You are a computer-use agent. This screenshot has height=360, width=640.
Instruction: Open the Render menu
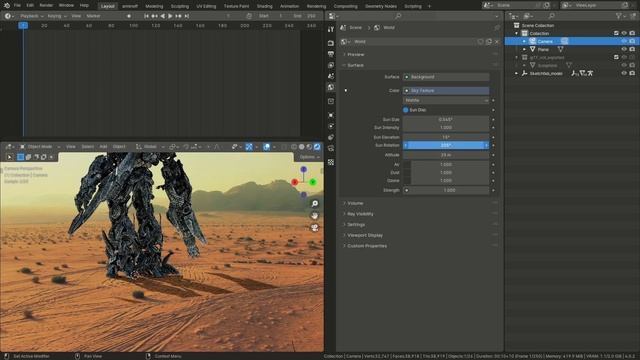coord(46,6)
